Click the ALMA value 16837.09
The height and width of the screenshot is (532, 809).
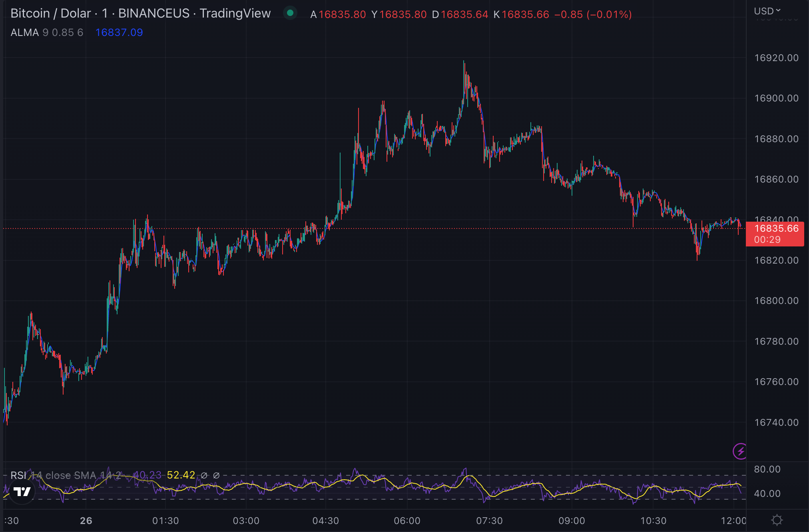[119, 32]
